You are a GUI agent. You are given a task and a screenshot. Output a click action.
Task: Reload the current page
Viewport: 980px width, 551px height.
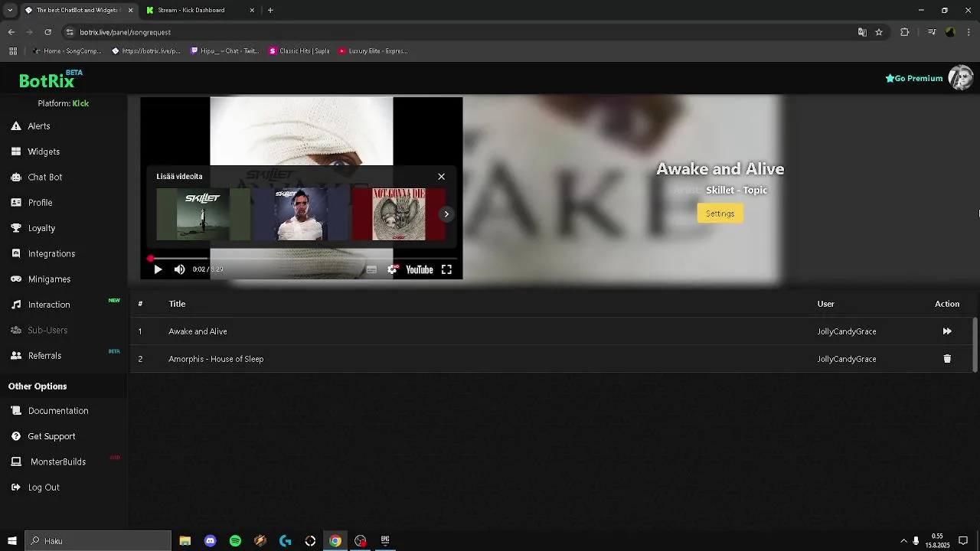[47, 32]
